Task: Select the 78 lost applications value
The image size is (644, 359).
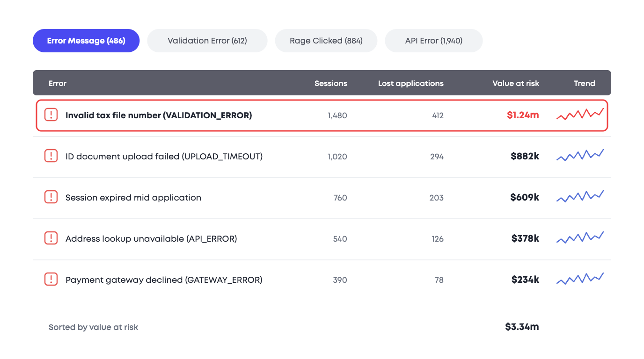Action: pyautogui.click(x=439, y=280)
